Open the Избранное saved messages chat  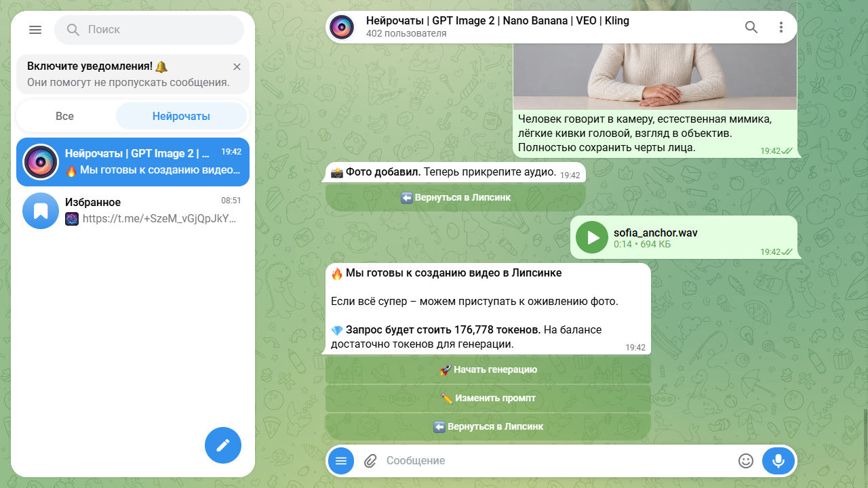(133, 211)
